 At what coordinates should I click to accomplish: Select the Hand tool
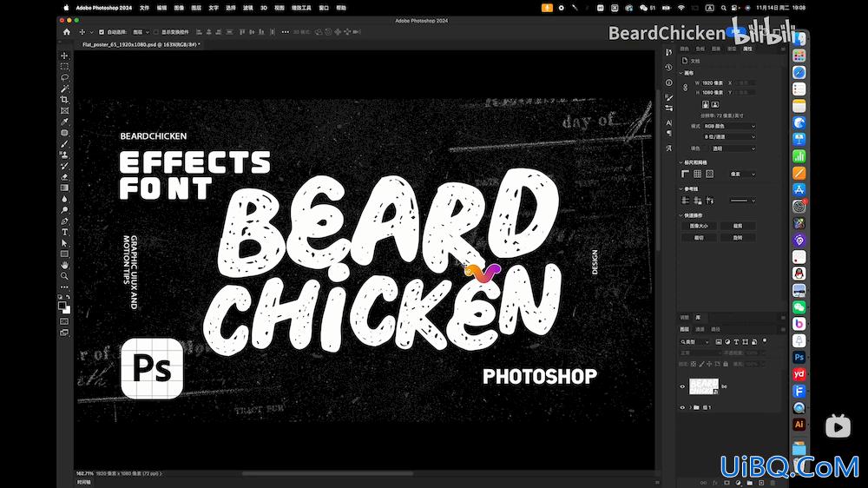pos(65,266)
